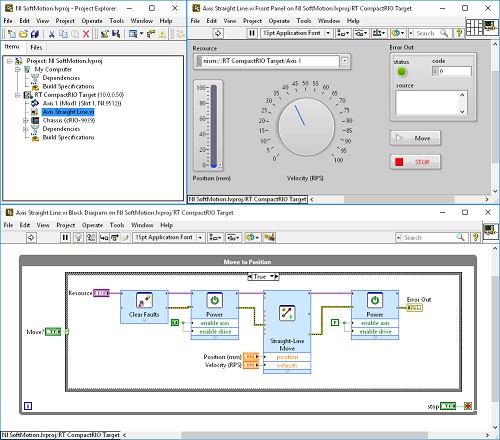This screenshot has height=440, width=500.
Task: Click the Clear Faults node icon
Action: tap(144, 300)
